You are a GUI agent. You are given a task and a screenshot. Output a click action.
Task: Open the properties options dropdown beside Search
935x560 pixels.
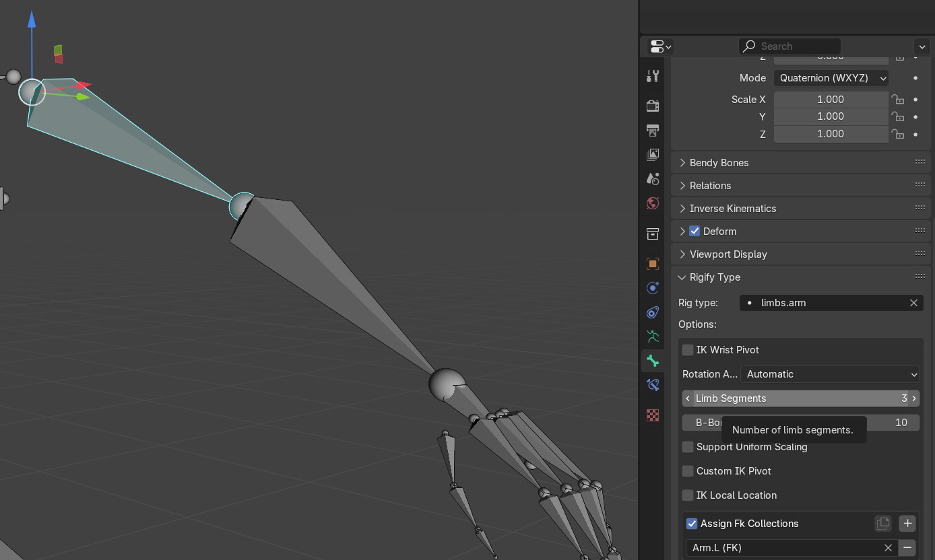[922, 46]
